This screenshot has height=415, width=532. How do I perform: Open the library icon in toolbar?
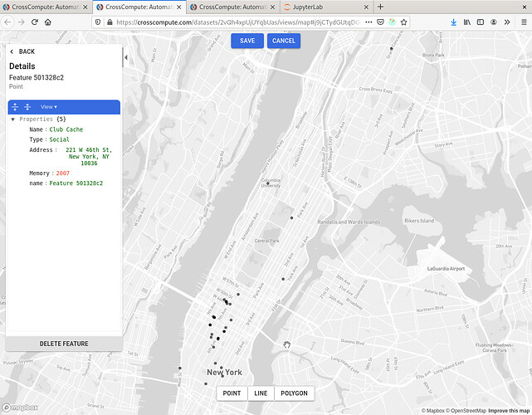tap(467, 22)
